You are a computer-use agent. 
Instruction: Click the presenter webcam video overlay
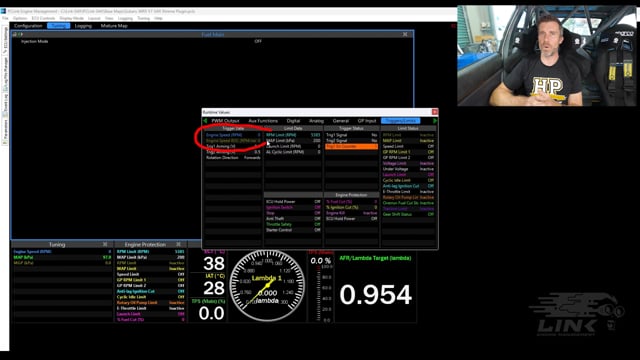pos(547,56)
